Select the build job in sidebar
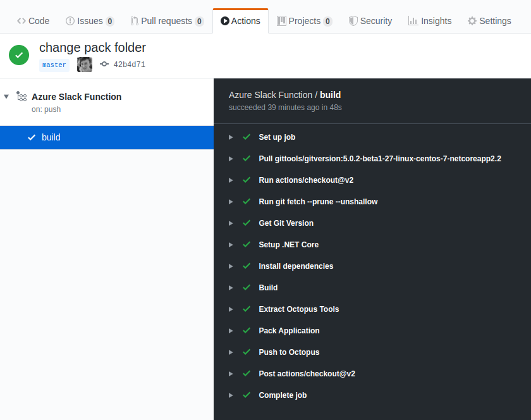 (x=107, y=137)
